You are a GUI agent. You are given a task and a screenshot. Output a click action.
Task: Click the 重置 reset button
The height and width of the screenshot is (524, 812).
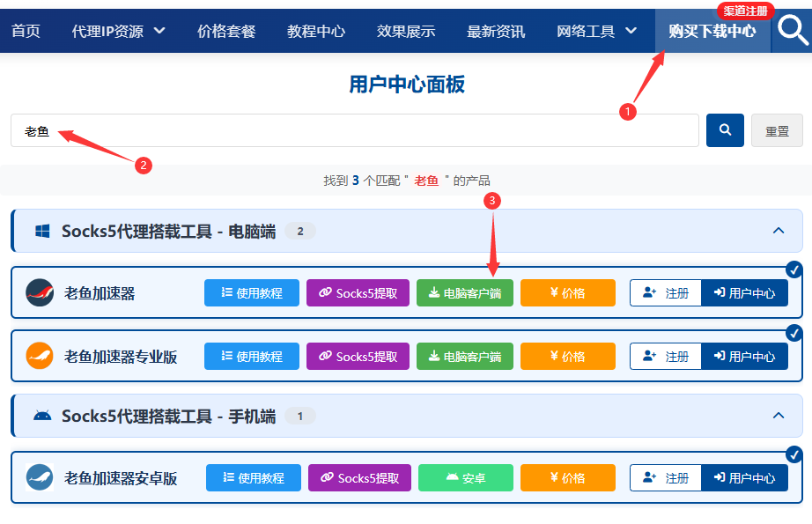(x=777, y=130)
